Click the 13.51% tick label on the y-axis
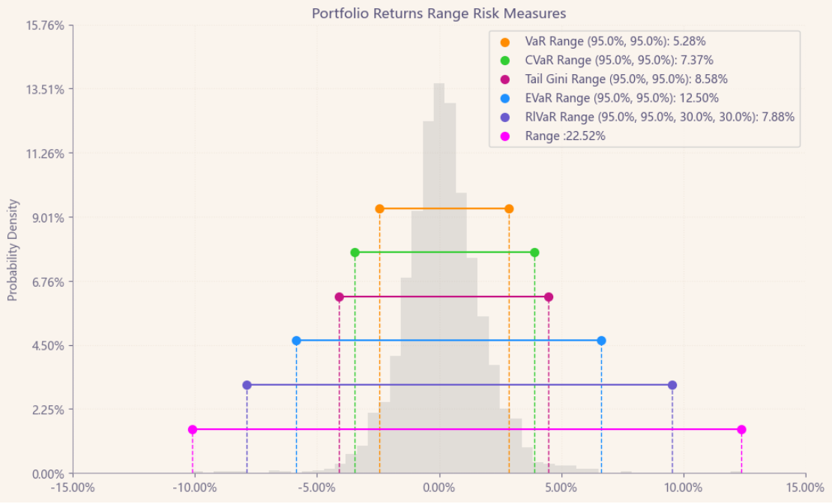The height and width of the screenshot is (504, 832). point(45,89)
